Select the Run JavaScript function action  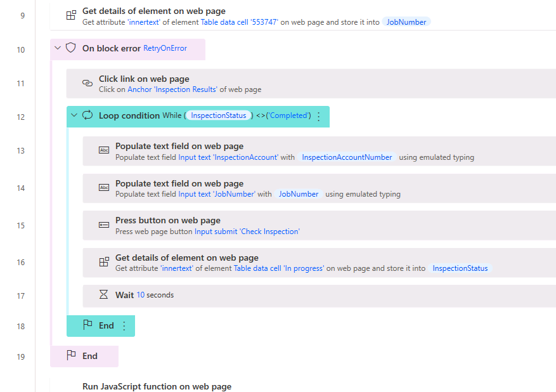coord(157,386)
